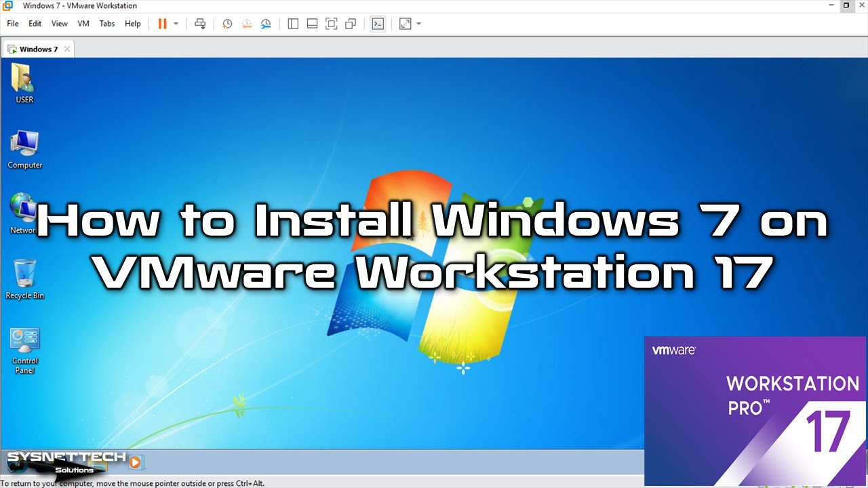Send Ctrl+Alt+Del to the virtual machine
This screenshot has height=488, width=868.
pyautogui.click(x=200, y=24)
